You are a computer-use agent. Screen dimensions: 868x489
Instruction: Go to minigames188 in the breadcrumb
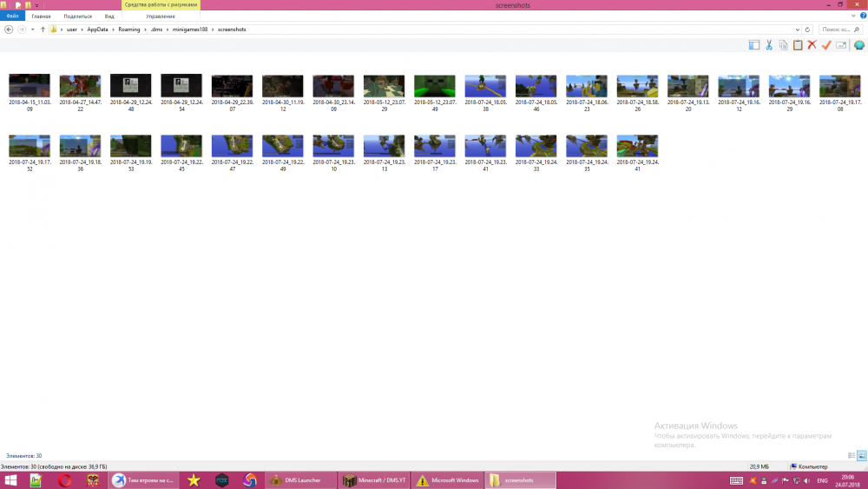(x=190, y=30)
